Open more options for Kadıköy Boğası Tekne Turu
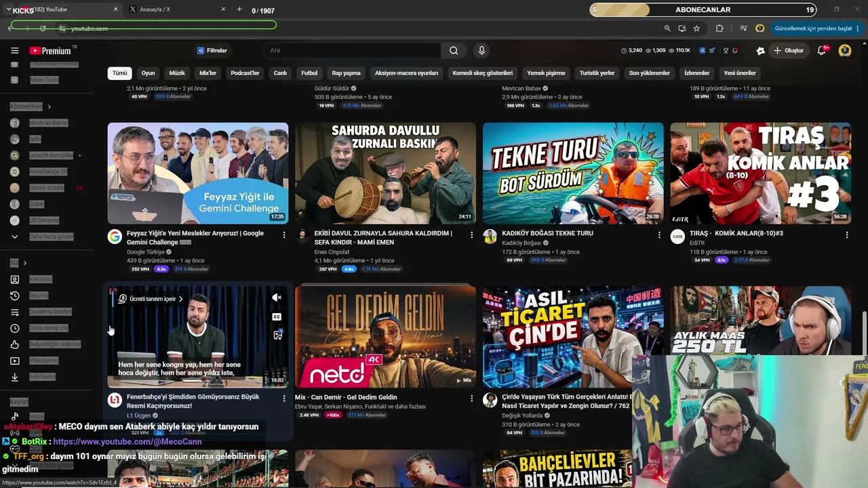The image size is (868, 488). (659, 235)
